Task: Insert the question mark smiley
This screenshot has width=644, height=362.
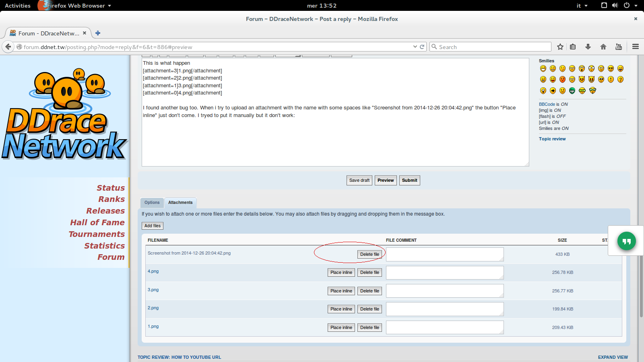Action: [620, 79]
